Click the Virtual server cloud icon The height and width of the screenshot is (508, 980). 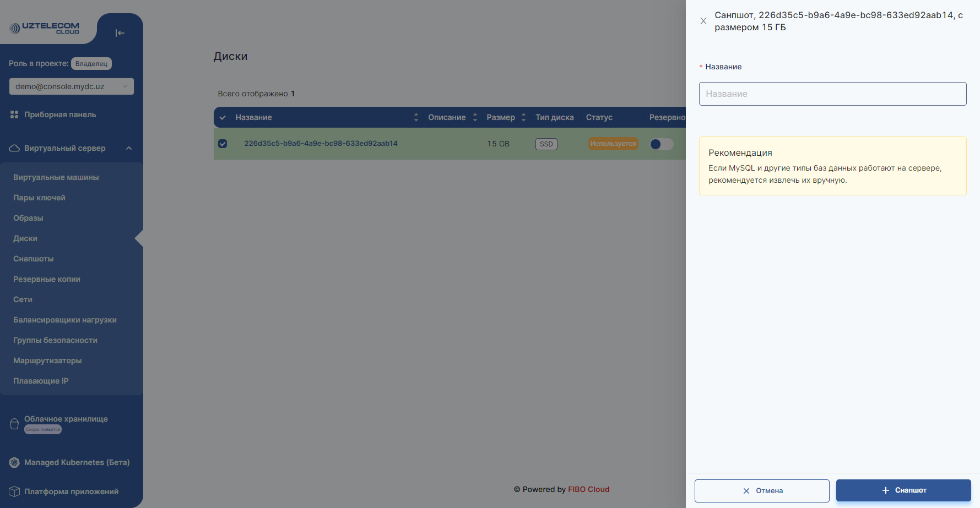[14, 148]
